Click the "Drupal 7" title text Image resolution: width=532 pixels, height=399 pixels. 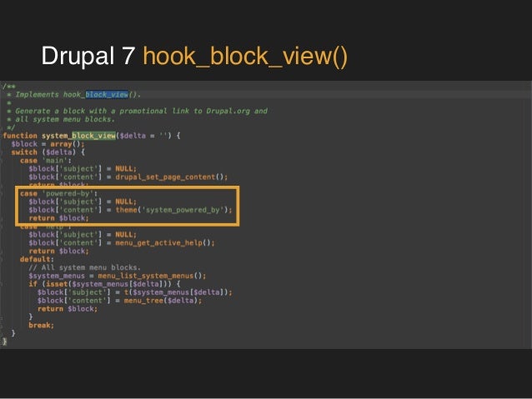(x=88, y=56)
